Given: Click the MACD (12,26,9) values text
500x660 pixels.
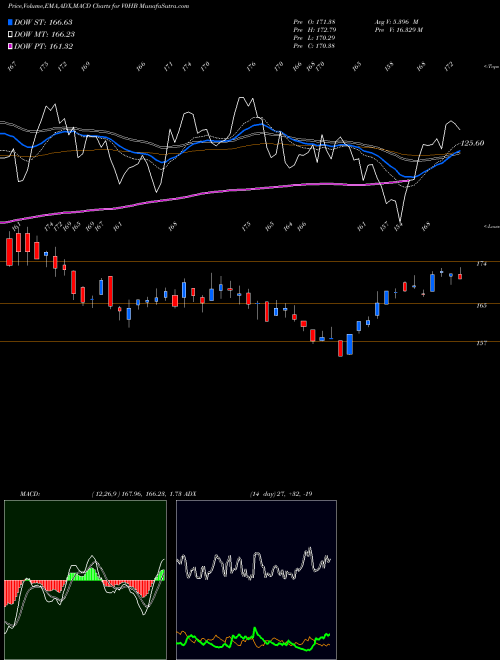Looking at the screenshot, I should [136, 494].
